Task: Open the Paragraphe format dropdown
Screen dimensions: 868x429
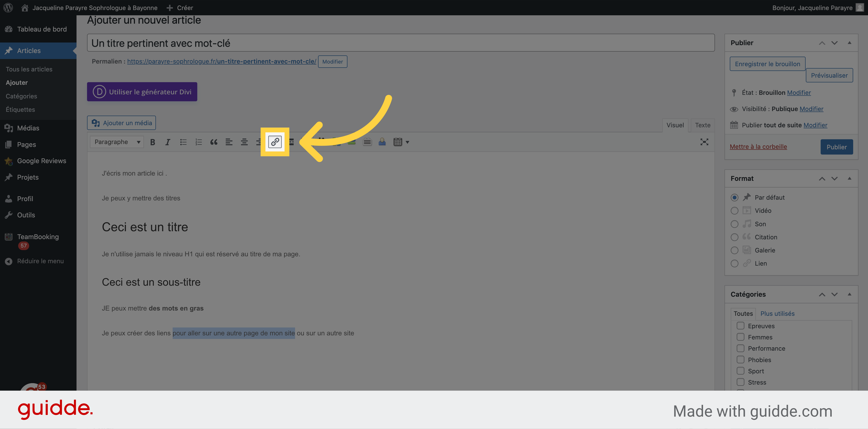Action: tap(117, 142)
